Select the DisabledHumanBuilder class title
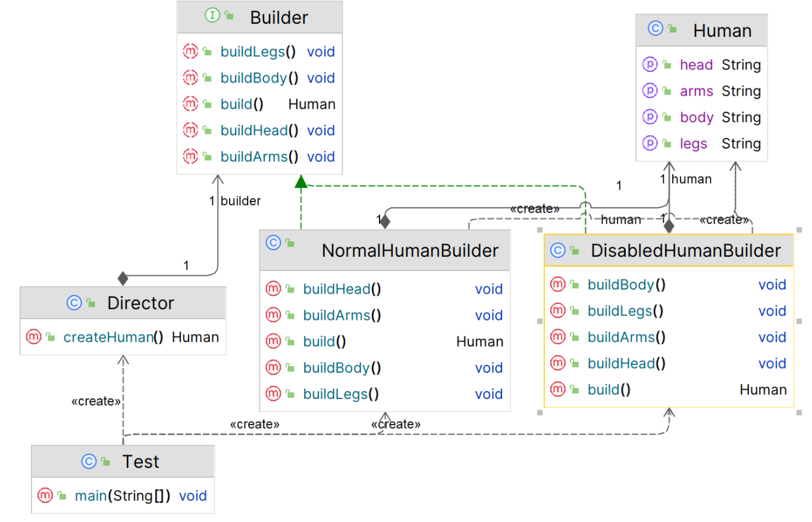The height and width of the screenshot is (522, 812). tap(685, 251)
